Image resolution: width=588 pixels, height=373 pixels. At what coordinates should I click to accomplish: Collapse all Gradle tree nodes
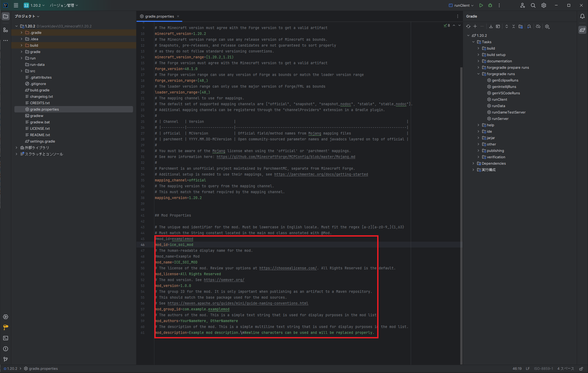coord(514,26)
